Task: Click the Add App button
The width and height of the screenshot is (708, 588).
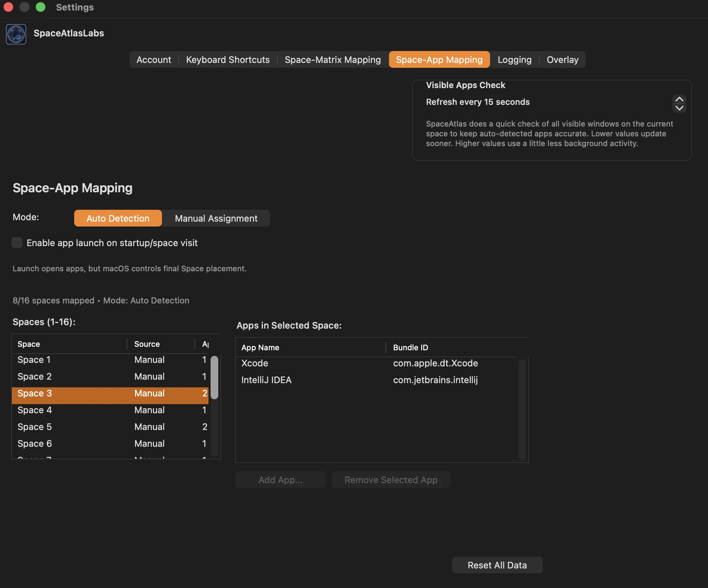Action: tap(280, 480)
